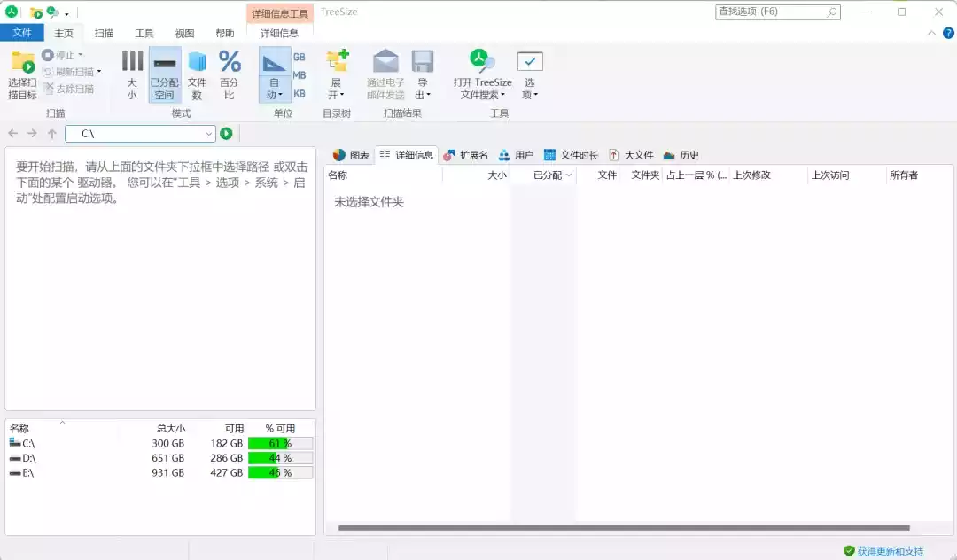Click the 百分比 percentage mode icon

coord(229,73)
